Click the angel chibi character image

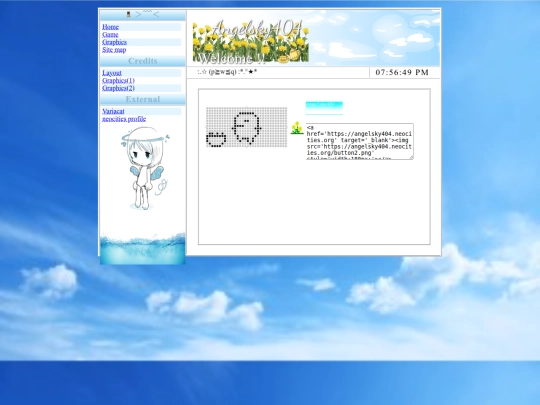(146, 168)
